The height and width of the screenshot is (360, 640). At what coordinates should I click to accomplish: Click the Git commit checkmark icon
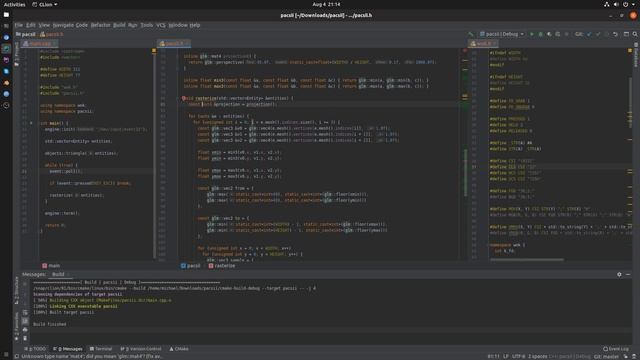598,34
